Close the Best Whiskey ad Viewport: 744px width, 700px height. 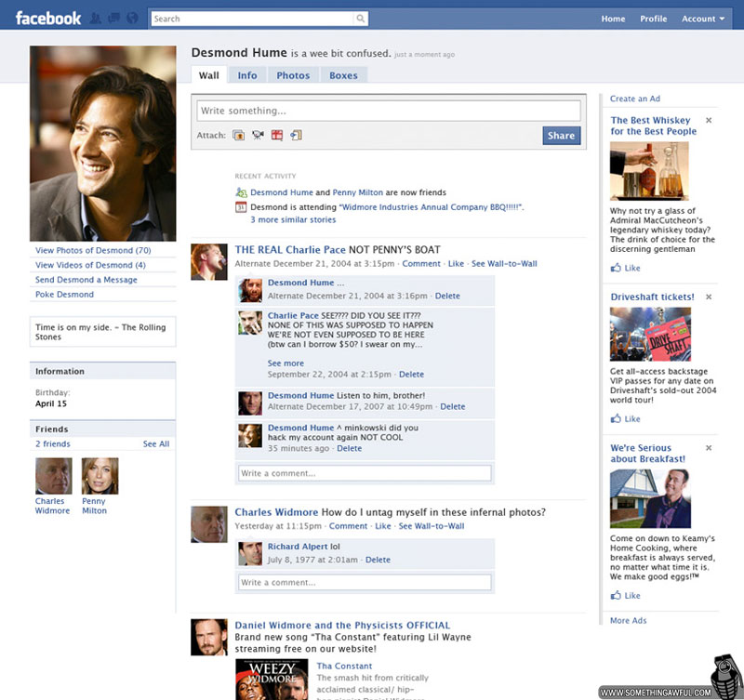(x=709, y=121)
